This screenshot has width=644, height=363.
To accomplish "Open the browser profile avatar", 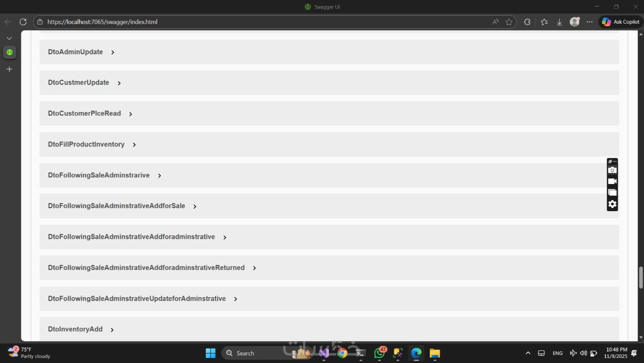I will tap(575, 22).
